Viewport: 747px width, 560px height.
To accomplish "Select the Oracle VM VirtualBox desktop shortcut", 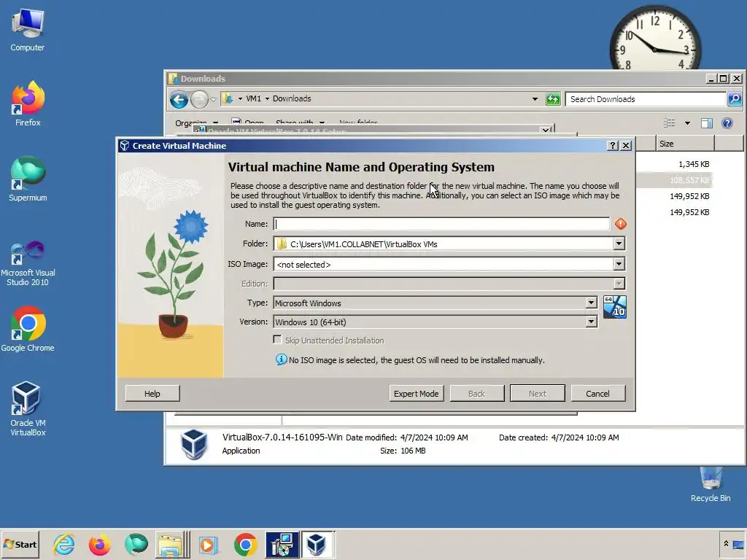I will [28, 408].
